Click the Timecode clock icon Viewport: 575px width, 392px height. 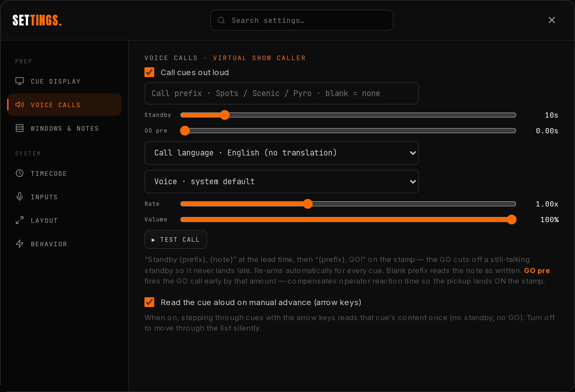click(20, 173)
